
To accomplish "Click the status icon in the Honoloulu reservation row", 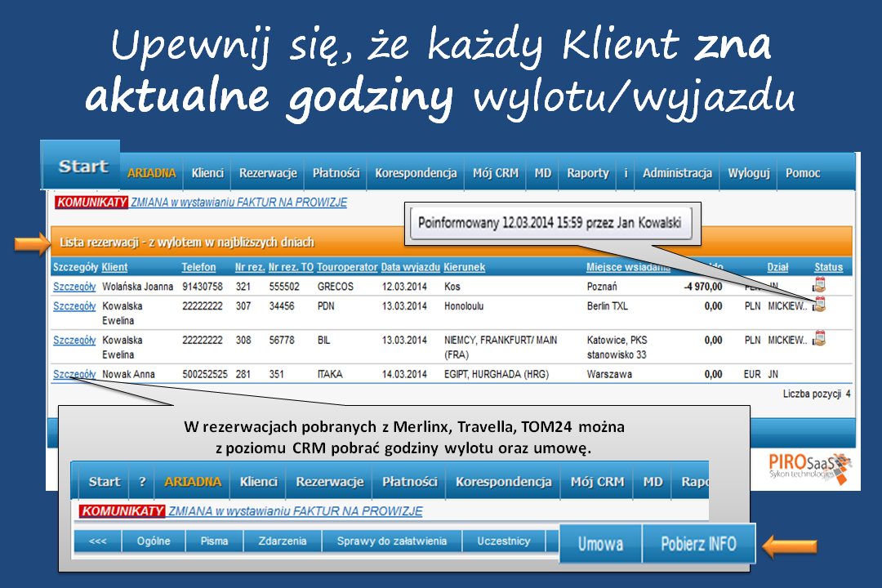I will [x=820, y=305].
